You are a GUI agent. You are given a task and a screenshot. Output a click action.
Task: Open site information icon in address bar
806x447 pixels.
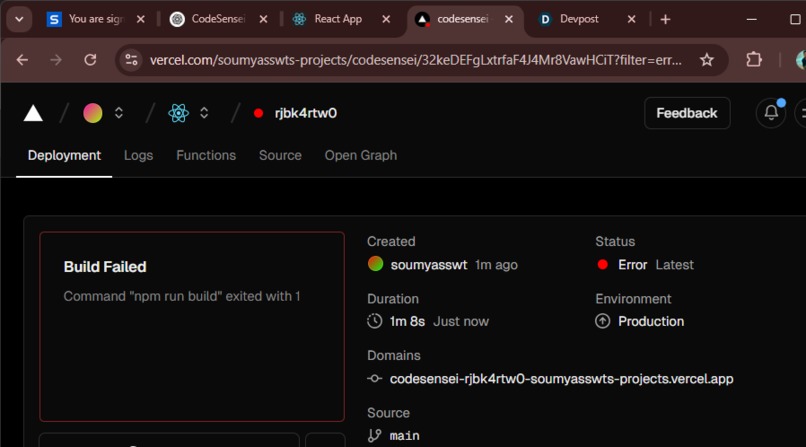pos(131,60)
